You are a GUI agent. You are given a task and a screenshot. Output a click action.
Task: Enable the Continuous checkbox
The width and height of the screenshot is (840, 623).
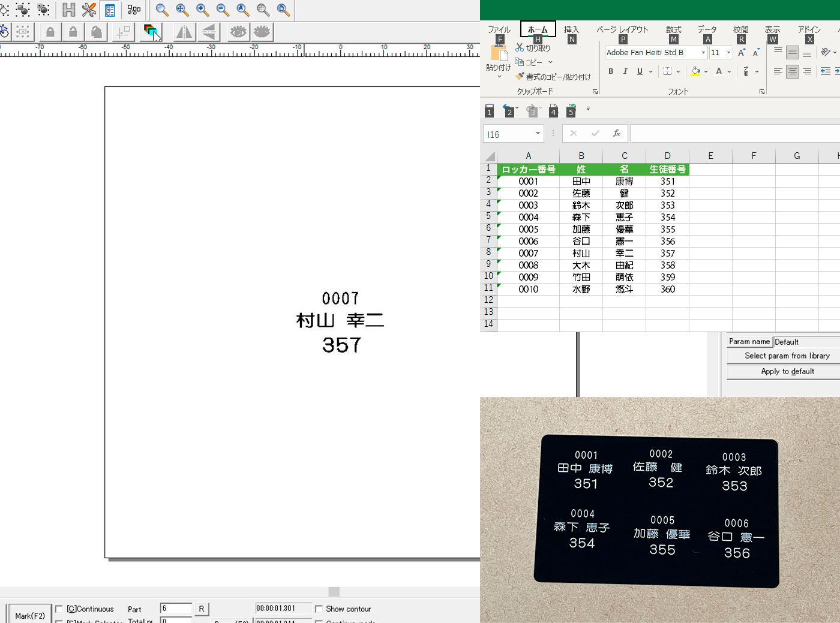(59, 609)
